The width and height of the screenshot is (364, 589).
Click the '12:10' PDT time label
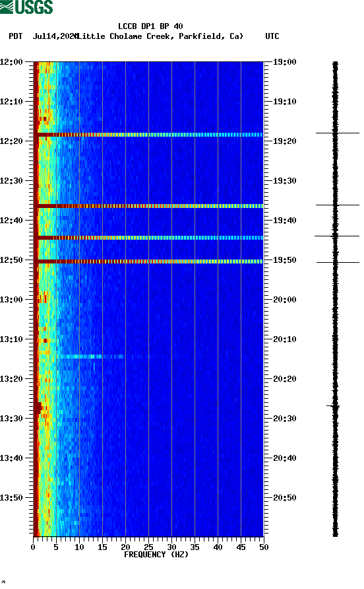[x=11, y=102]
